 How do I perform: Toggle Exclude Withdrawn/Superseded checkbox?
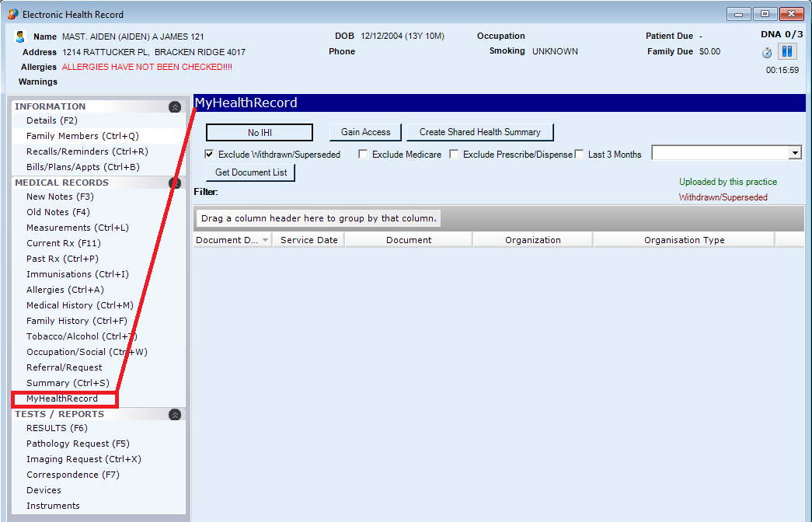pos(209,154)
